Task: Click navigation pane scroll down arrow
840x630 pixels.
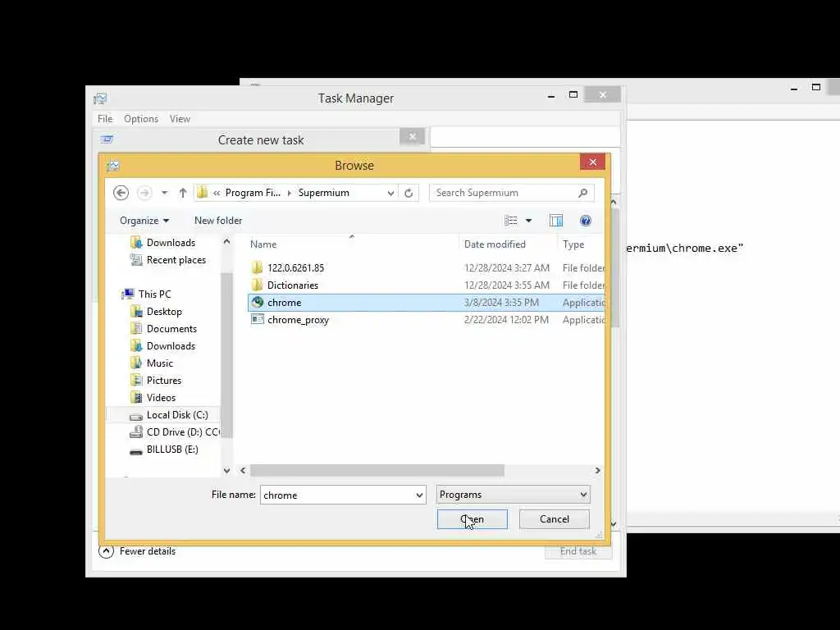Action: point(226,470)
